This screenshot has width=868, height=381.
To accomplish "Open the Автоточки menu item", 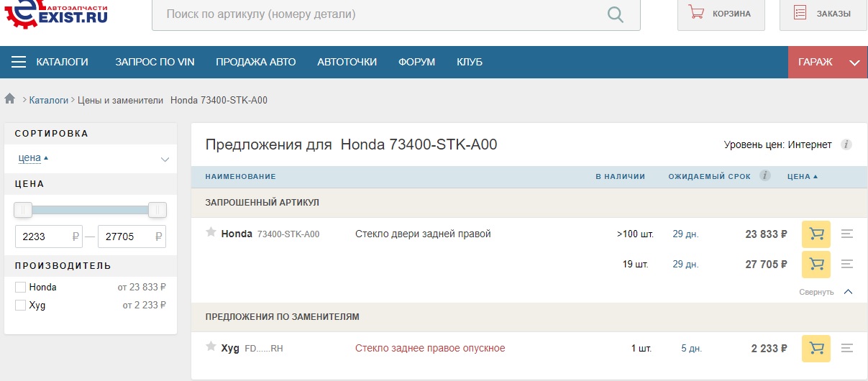I will [347, 63].
